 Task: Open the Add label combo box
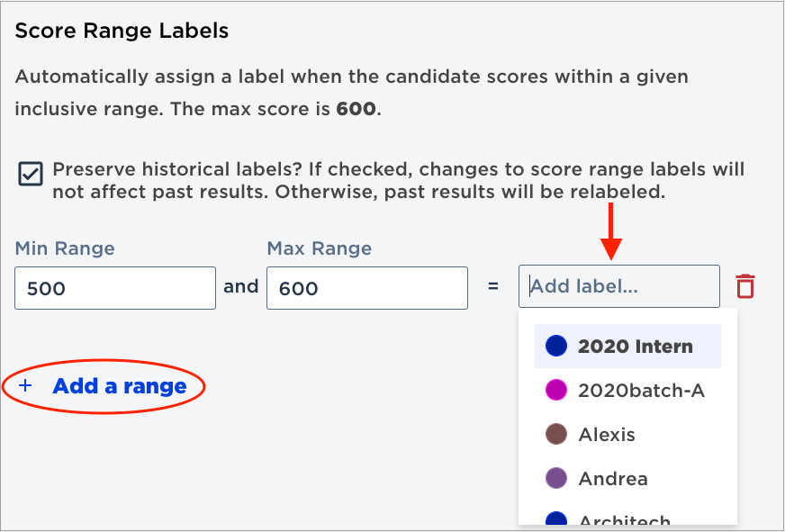click(618, 286)
